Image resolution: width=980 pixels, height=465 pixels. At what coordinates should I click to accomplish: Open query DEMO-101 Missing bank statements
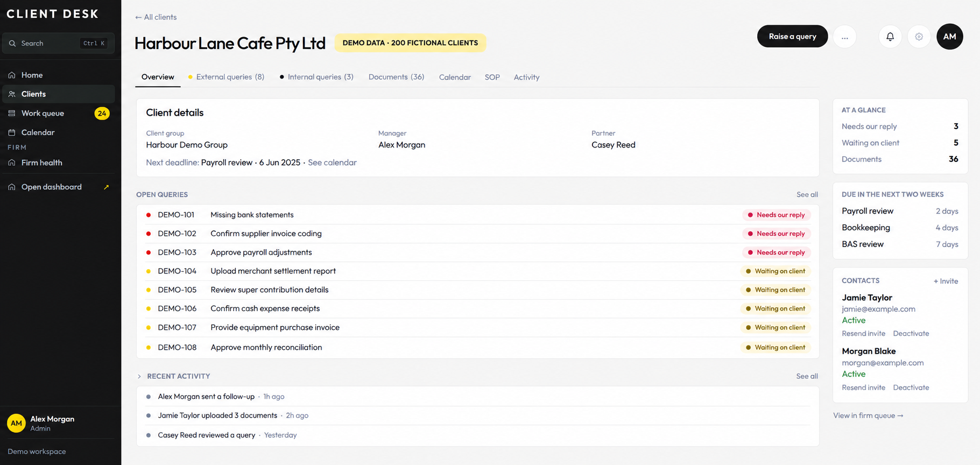478,215
